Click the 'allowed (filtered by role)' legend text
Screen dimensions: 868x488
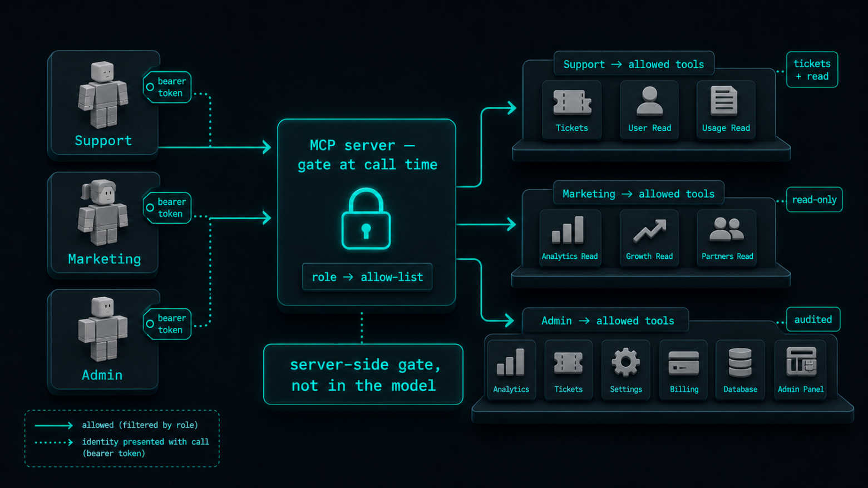coord(140,425)
